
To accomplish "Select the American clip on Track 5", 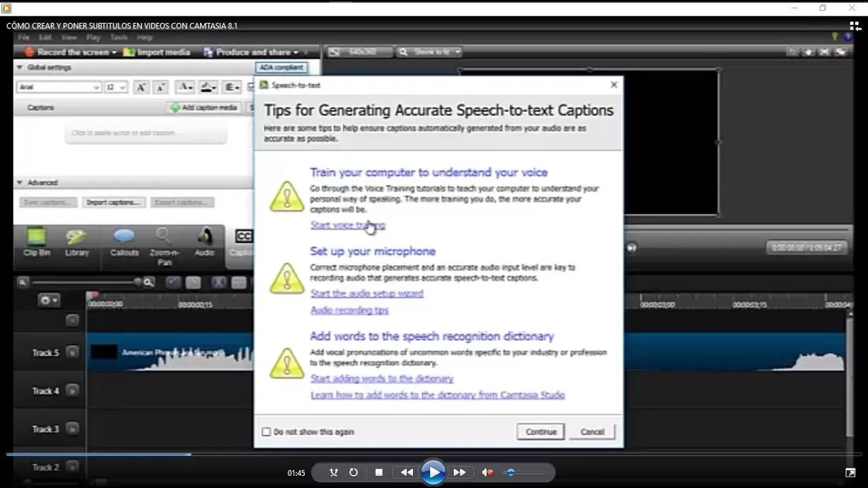I will point(170,352).
